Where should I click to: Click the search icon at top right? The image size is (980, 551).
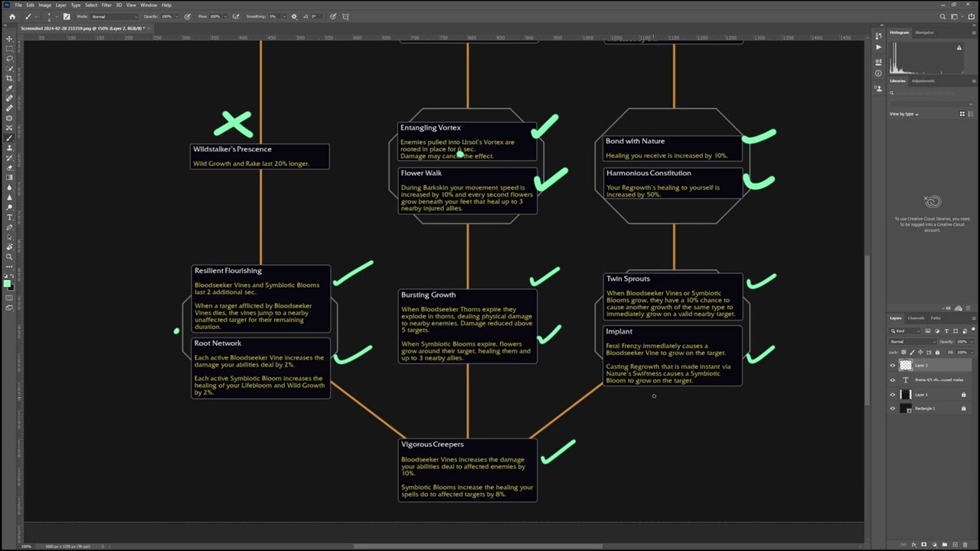tap(942, 16)
